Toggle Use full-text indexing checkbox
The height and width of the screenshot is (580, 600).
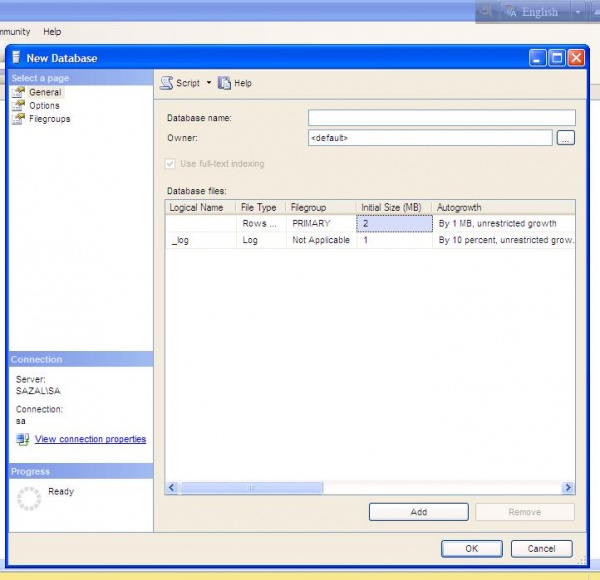coord(170,164)
